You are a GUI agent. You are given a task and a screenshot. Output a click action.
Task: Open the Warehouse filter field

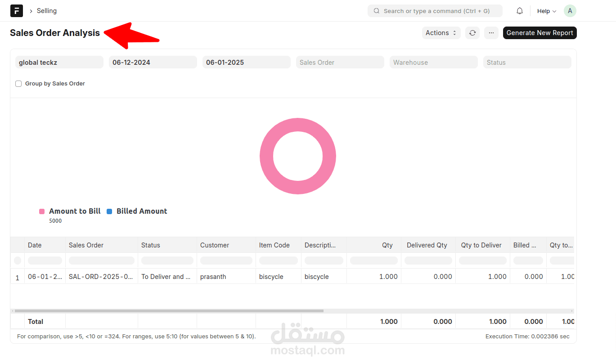[x=434, y=63]
